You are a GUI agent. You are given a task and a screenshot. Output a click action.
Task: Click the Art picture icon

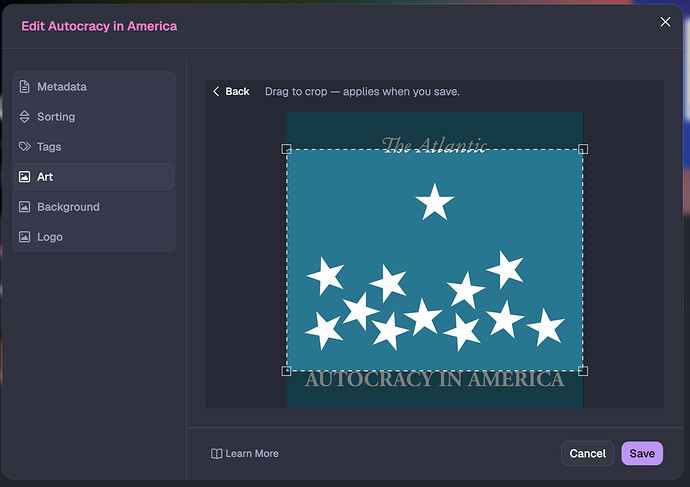(x=25, y=177)
